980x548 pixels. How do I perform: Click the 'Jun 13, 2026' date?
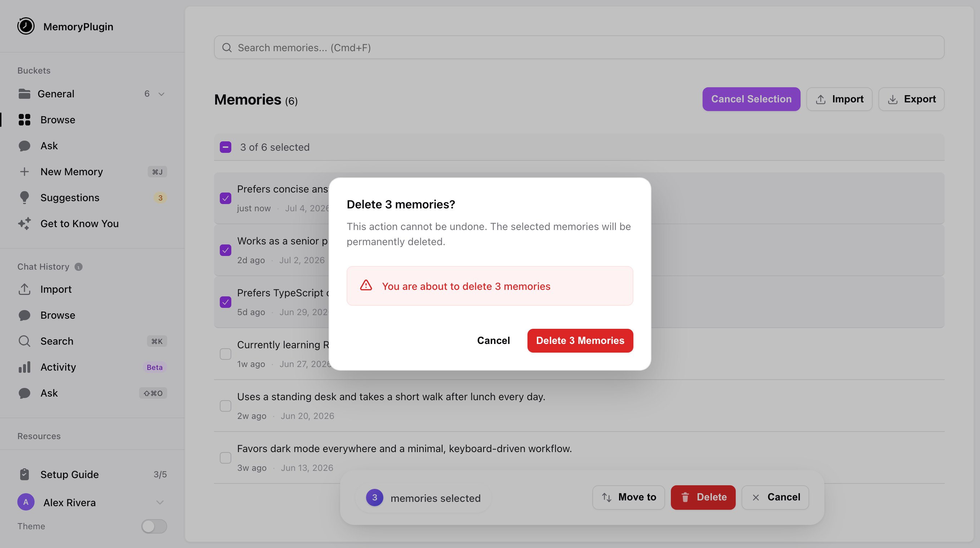click(307, 468)
